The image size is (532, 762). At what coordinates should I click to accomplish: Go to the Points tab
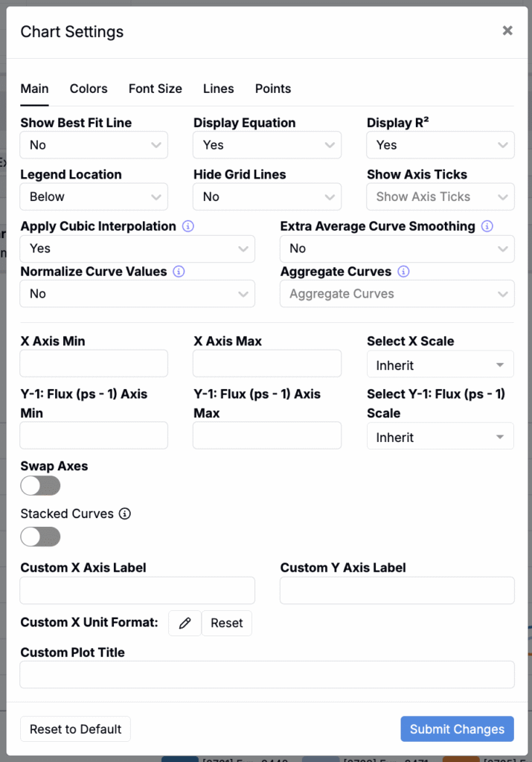pos(273,89)
